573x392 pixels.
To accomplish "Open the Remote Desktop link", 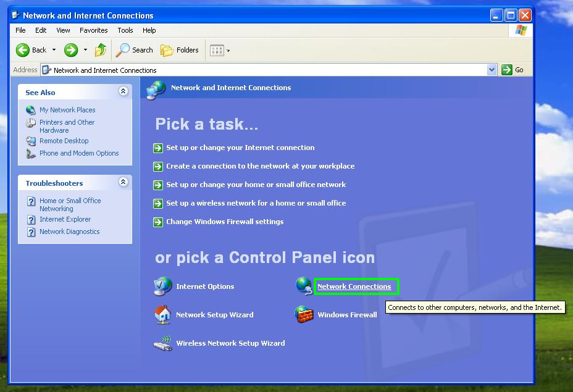I will click(64, 141).
